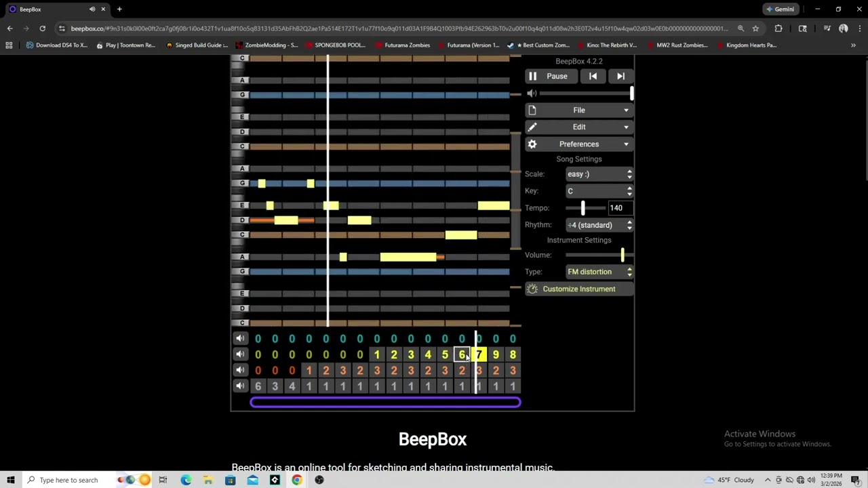Open Task View taskbar icon
Viewport: 868px width, 488px height.
coord(163,480)
